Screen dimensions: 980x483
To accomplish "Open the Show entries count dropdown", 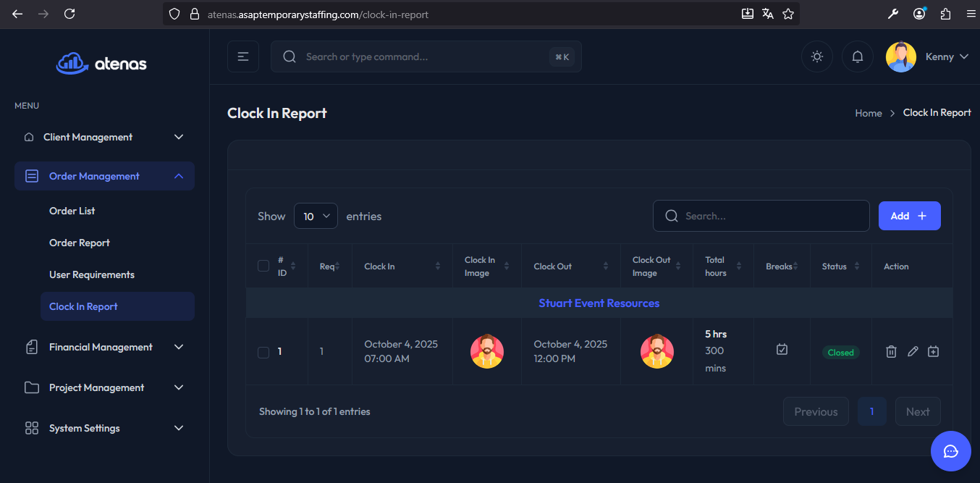I will (316, 216).
